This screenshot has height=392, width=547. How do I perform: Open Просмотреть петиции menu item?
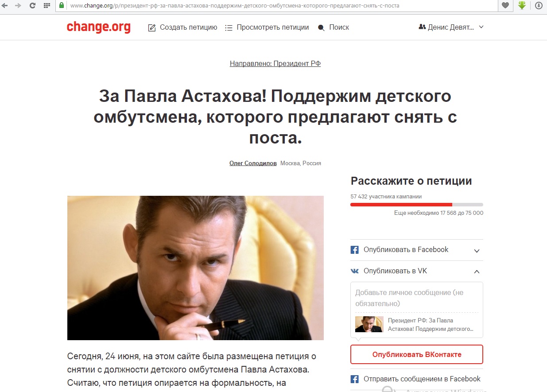267,27
